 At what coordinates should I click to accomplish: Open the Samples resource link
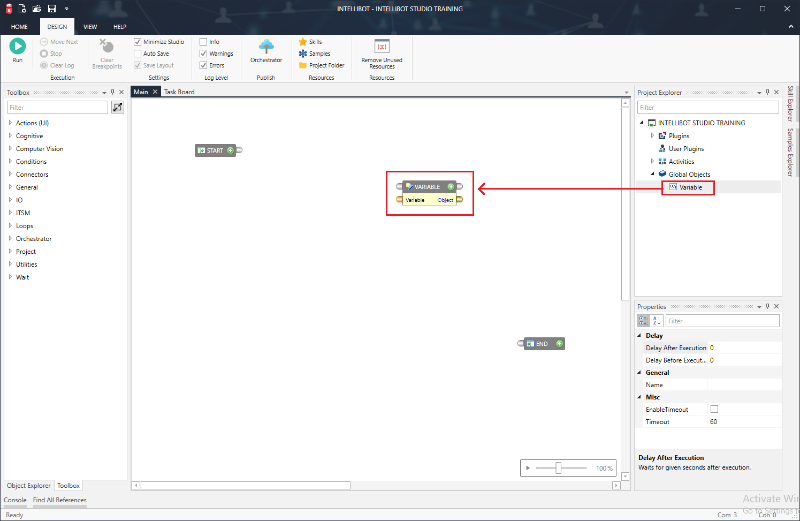pos(321,53)
